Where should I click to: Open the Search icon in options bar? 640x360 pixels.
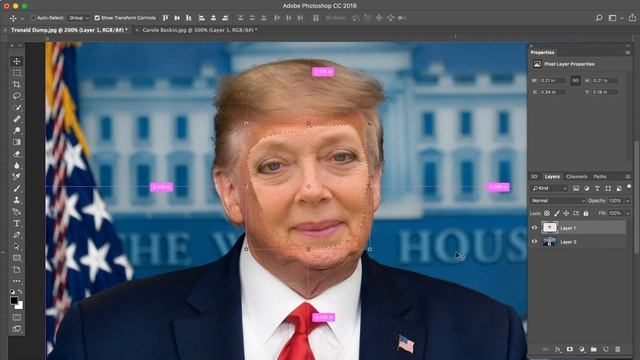point(599,18)
